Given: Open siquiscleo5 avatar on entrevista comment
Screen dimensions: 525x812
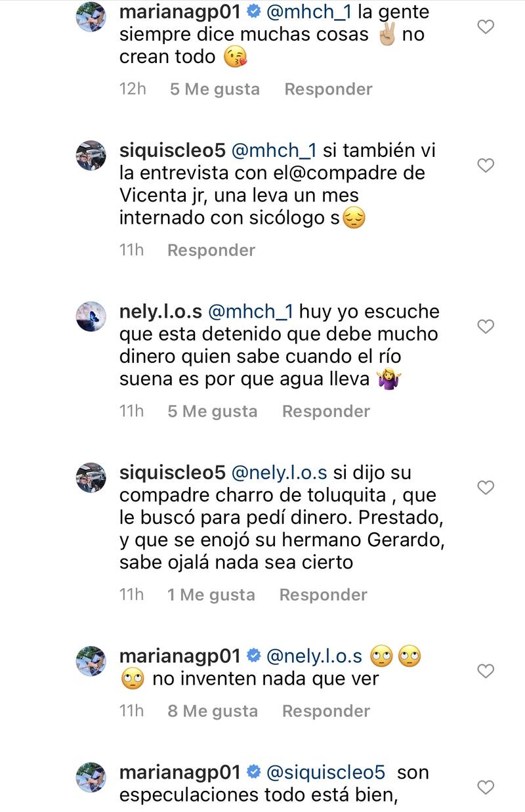Looking at the screenshot, I should (91, 156).
